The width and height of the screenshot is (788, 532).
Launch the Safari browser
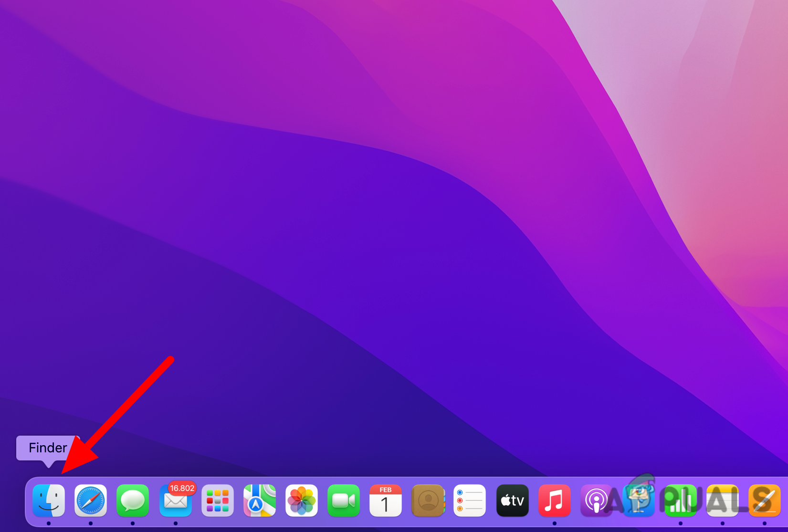[90, 501]
